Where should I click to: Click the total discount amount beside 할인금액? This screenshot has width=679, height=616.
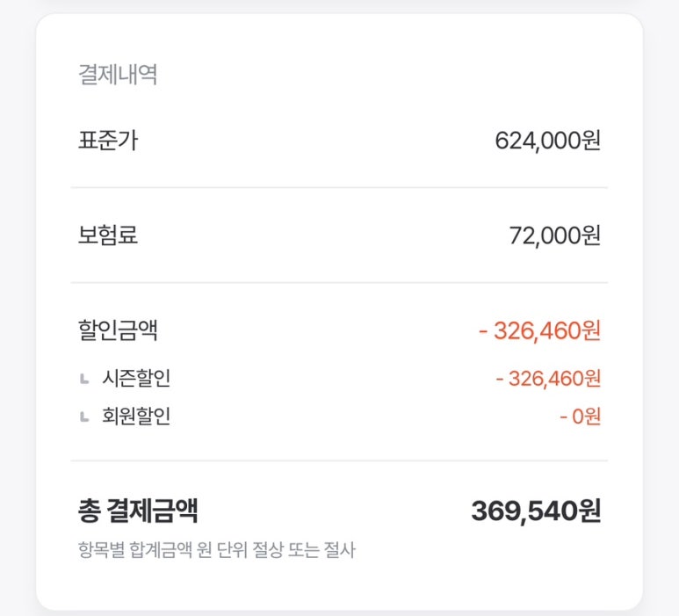(x=539, y=330)
